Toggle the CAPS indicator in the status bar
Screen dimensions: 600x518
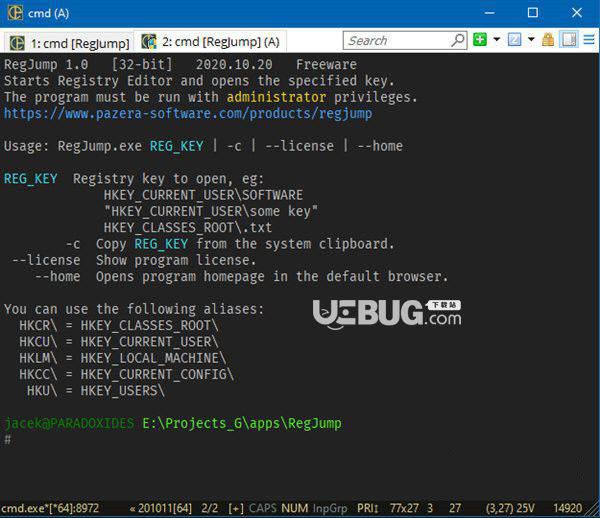(x=262, y=508)
